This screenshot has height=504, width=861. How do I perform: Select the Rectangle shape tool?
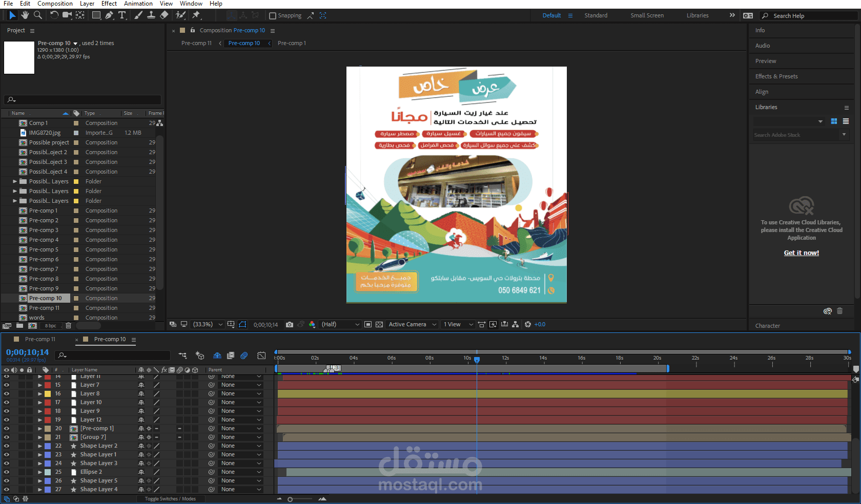(x=96, y=15)
